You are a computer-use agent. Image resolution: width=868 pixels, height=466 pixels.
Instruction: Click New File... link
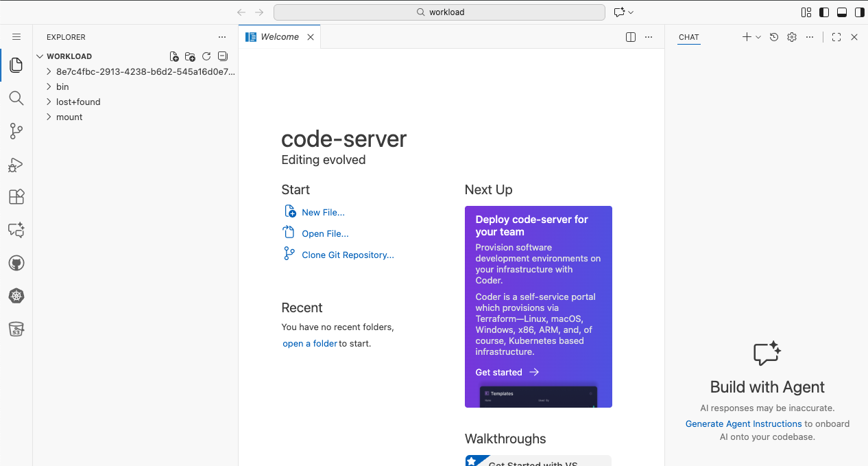click(323, 213)
